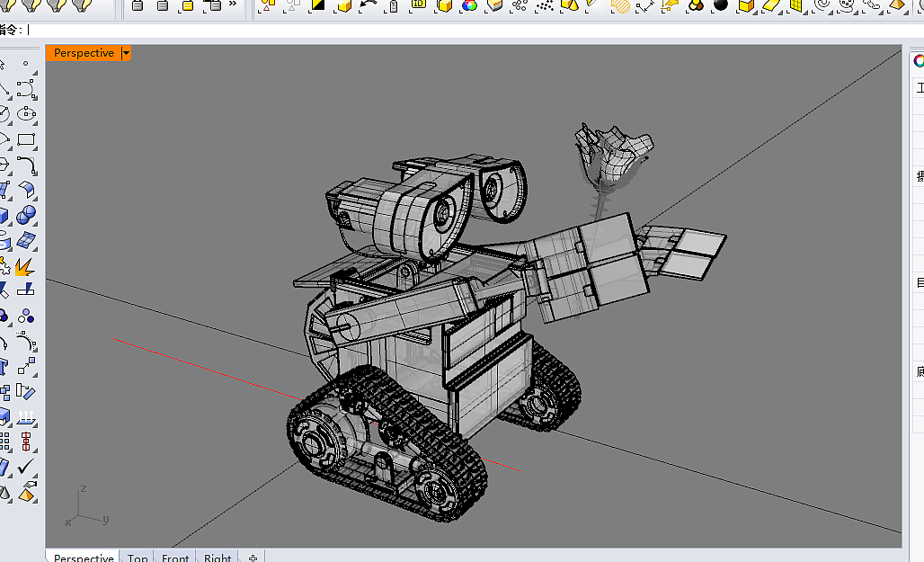Open the blue curved surface creation tool
This screenshot has width=924, height=562.
click(26, 190)
